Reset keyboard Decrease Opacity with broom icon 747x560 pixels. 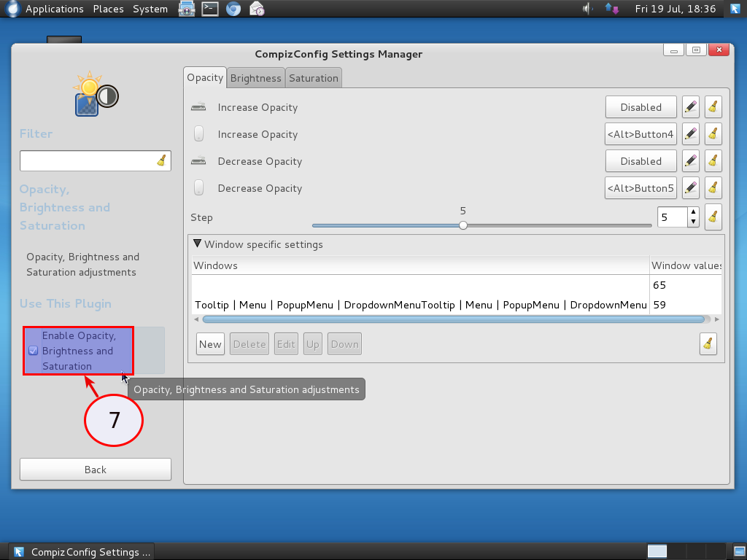pyautogui.click(x=713, y=161)
